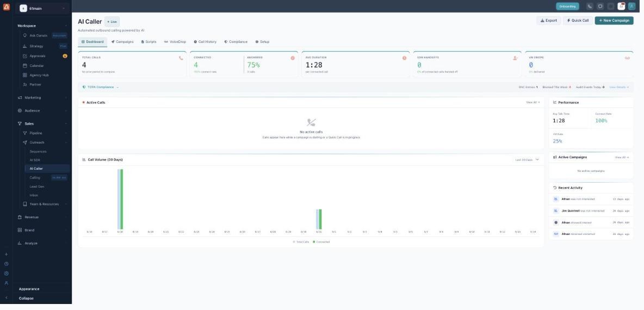Expand the Revenue section
Screen dimensions: 644x310
(43, 217)
